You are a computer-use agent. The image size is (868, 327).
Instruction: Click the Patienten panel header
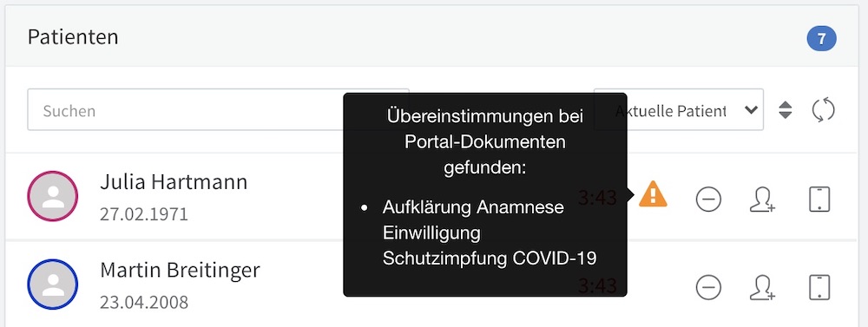point(434,36)
